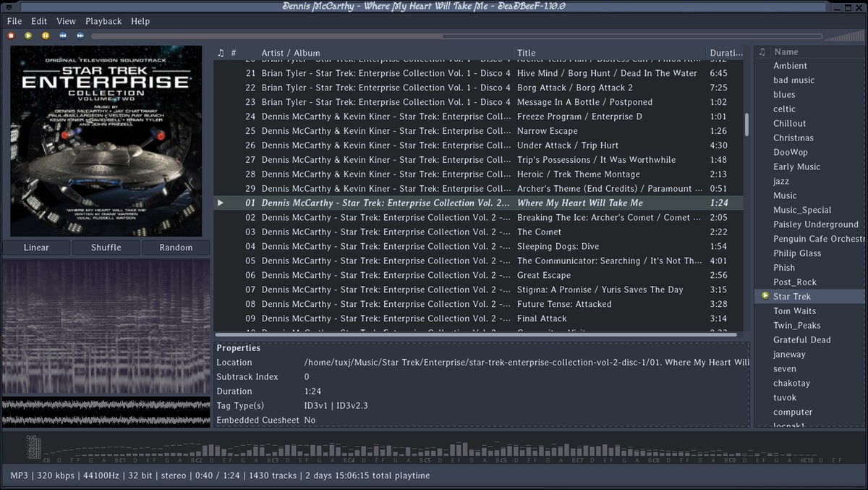Switch playback order to Random
The image size is (868, 490).
click(176, 248)
